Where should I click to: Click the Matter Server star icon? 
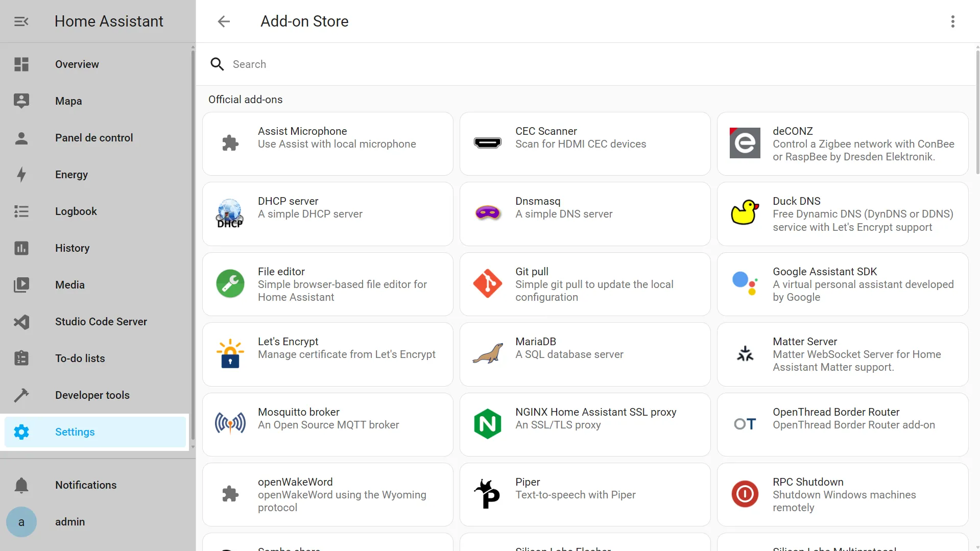tap(745, 353)
